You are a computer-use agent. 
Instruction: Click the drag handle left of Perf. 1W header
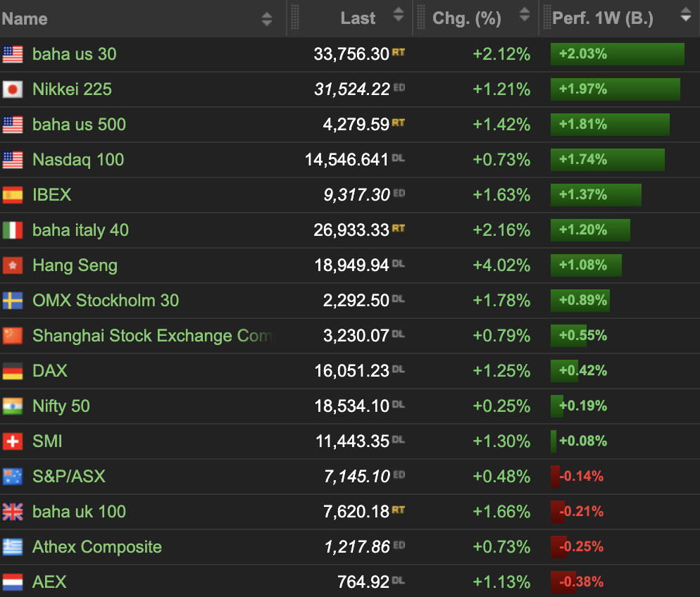pos(547,18)
